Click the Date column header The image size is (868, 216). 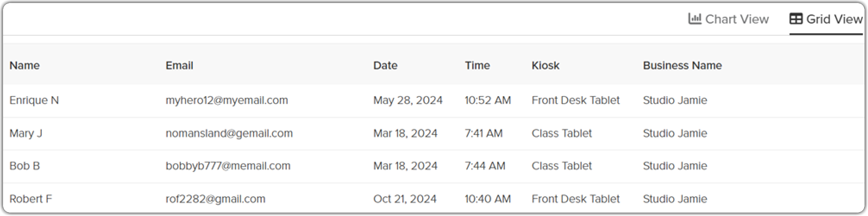coord(385,66)
